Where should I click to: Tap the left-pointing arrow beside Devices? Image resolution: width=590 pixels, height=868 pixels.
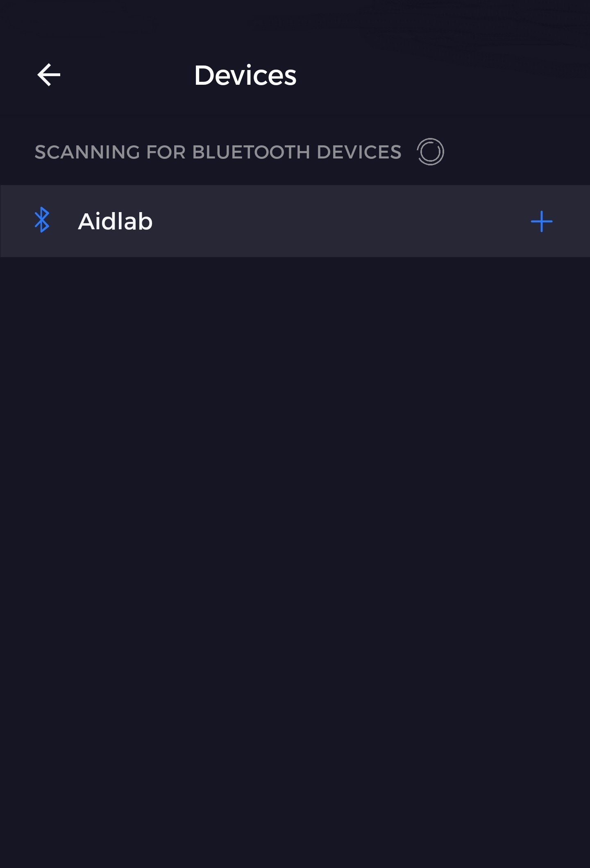(49, 75)
